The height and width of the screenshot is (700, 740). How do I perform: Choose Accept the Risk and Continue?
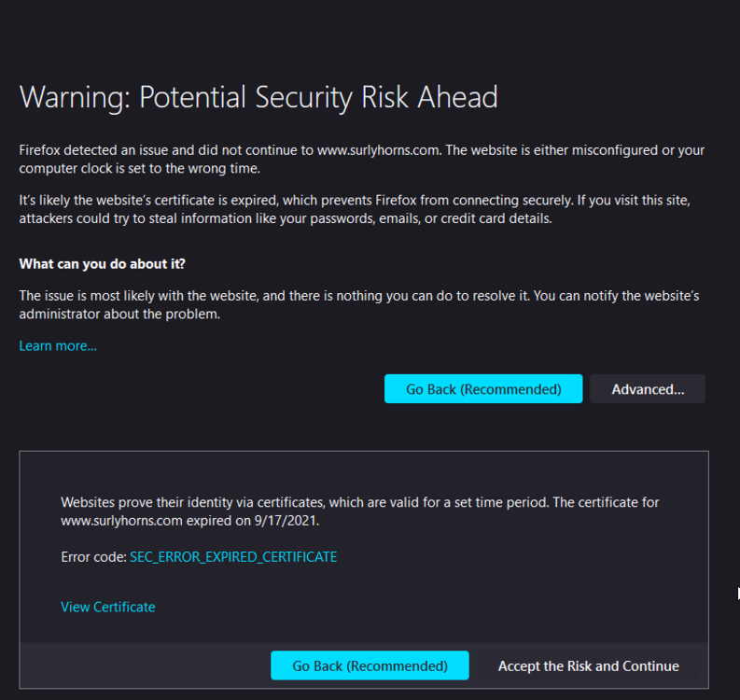pos(588,666)
